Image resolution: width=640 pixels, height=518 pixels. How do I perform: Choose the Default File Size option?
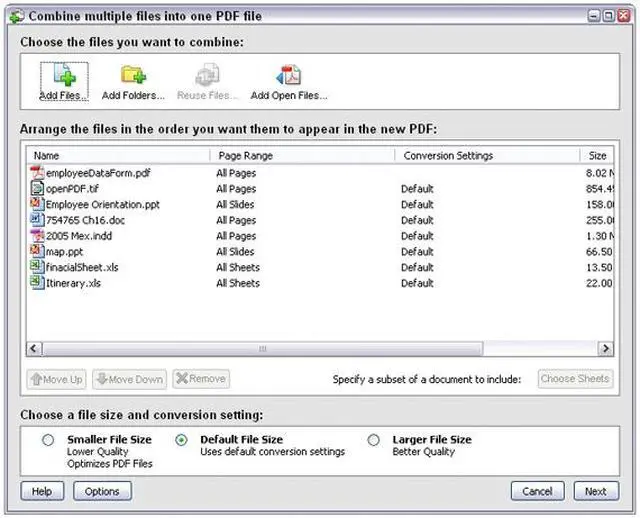pyautogui.click(x=181, y=440)
